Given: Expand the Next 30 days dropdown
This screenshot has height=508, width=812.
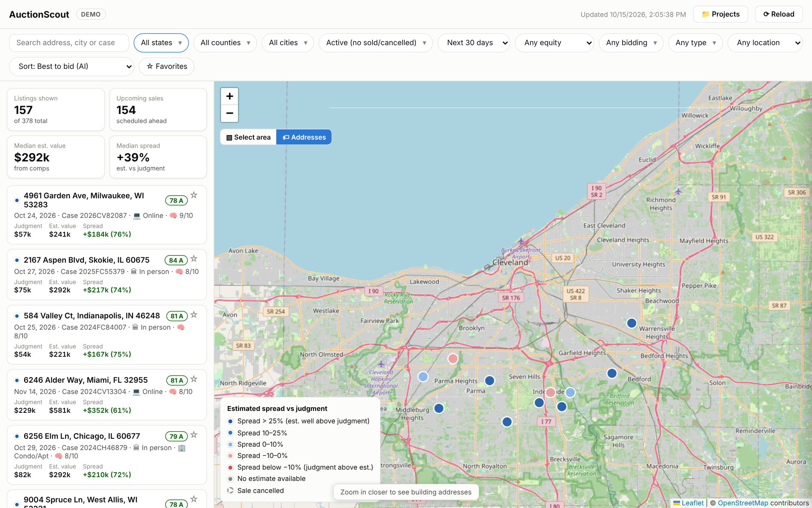Looking at the screenshot, I should point(474,43).
